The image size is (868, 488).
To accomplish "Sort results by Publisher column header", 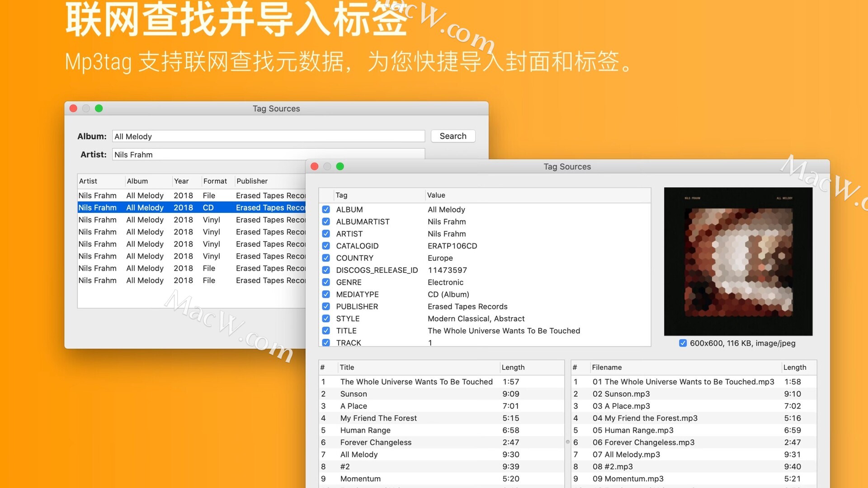I will pos(270,181).
